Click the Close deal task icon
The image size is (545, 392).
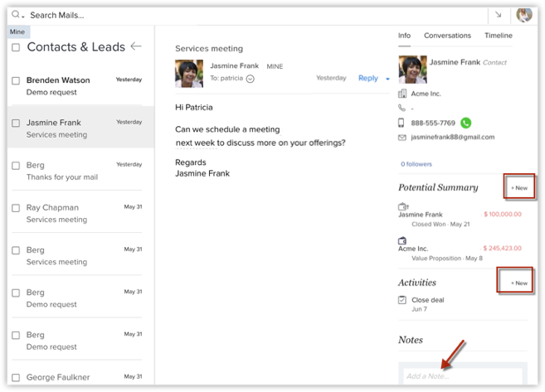point(402,301)
